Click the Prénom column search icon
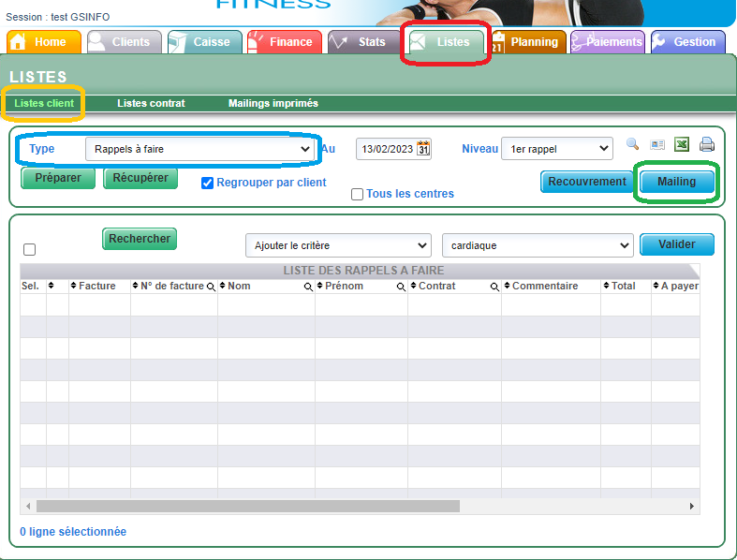Screen dimensions: 737x560 pyautogui.click(x=401, y=287)
